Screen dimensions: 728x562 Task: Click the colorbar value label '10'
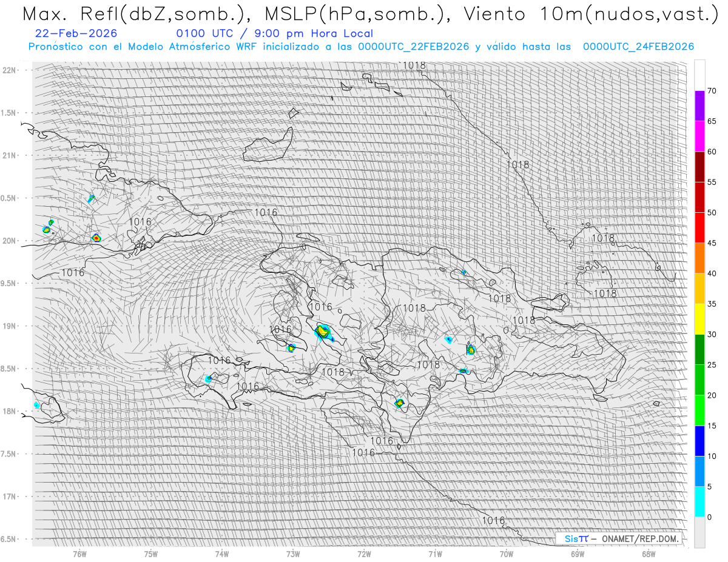pos(712,456)
